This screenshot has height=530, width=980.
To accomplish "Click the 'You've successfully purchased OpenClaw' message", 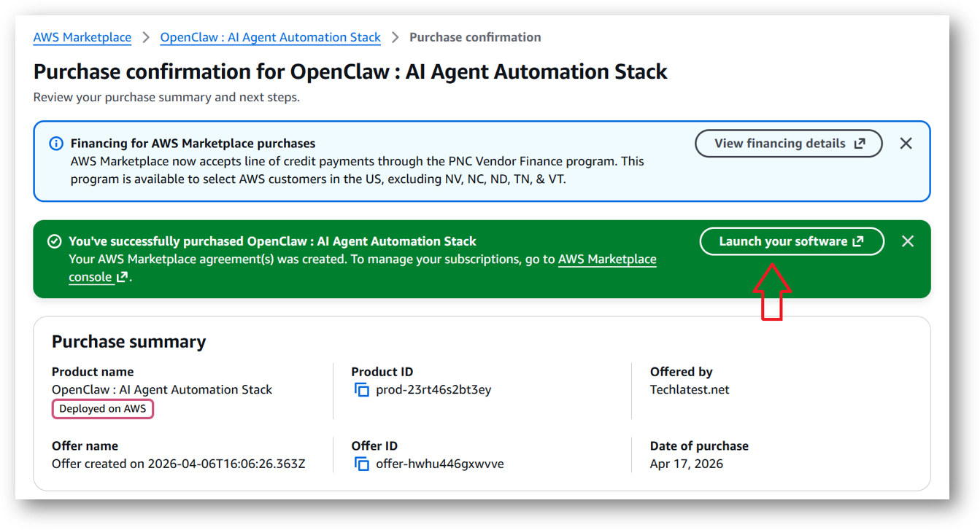I will point(272,241).
